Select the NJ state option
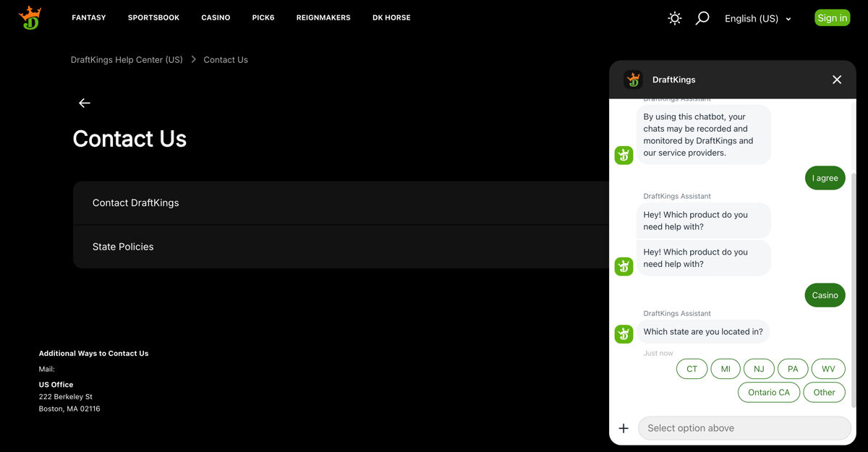This screenshot has width=868, height=452. click(759, 369)
